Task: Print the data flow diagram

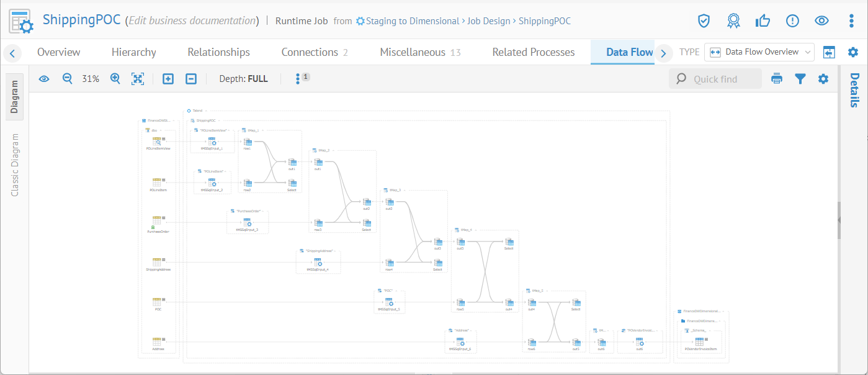Action: tap(777, 79)
